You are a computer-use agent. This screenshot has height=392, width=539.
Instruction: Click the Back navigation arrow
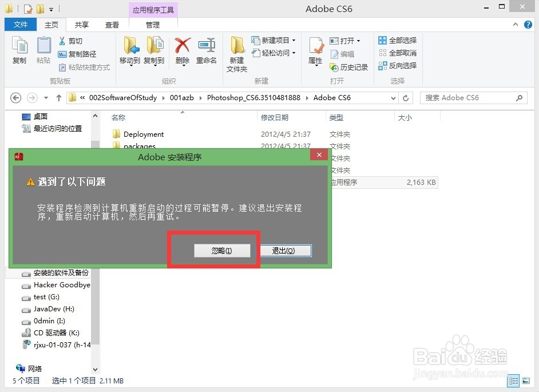click(x=15, y=98)
